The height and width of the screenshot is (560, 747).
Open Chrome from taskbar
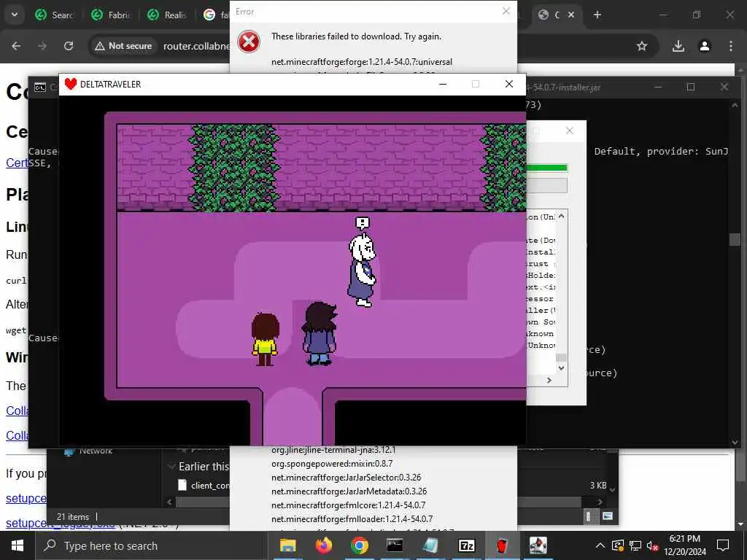point(360,545)
